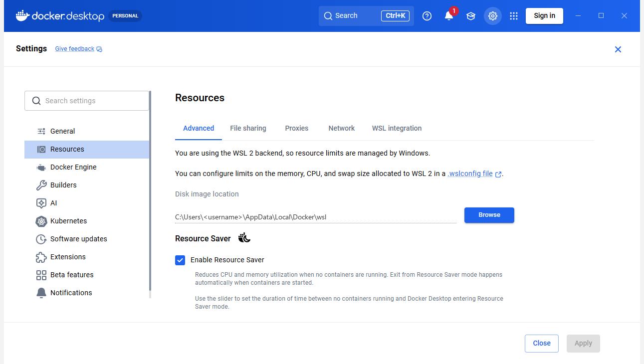644x364 pixels.
Task: Click the Resource Saver whale moon icon
Action: pyautogui.click(x=244, y=238)
